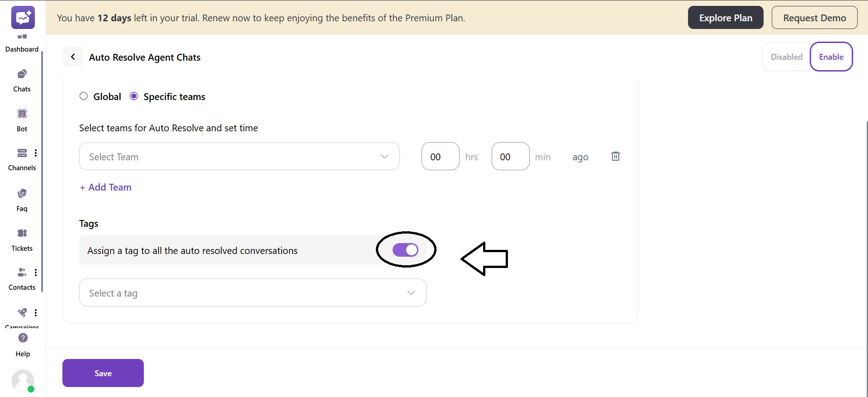Open the user profile avatar
Screen dimensions: 868x397
tap(23, 381)
